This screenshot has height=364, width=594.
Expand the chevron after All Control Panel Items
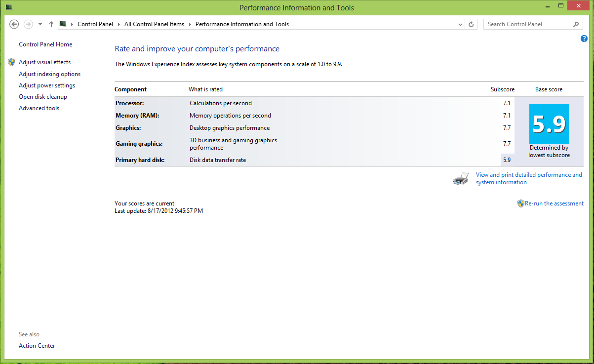[x=190, y=24]
